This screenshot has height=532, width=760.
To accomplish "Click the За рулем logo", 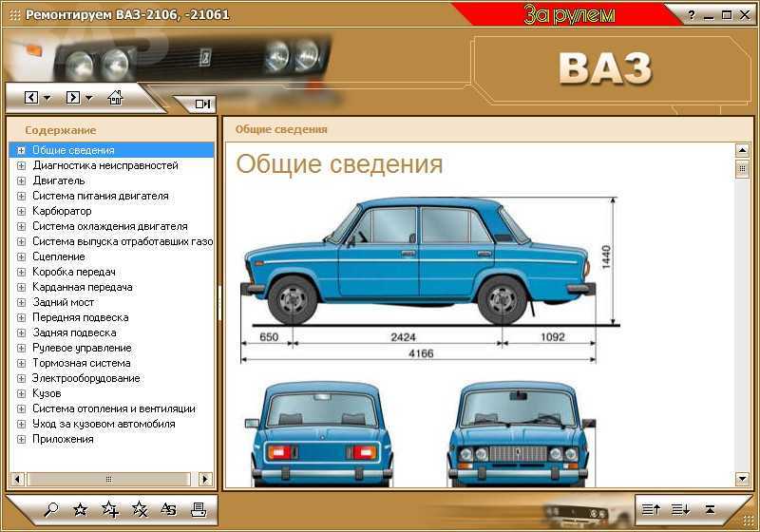I will [569, 14].
